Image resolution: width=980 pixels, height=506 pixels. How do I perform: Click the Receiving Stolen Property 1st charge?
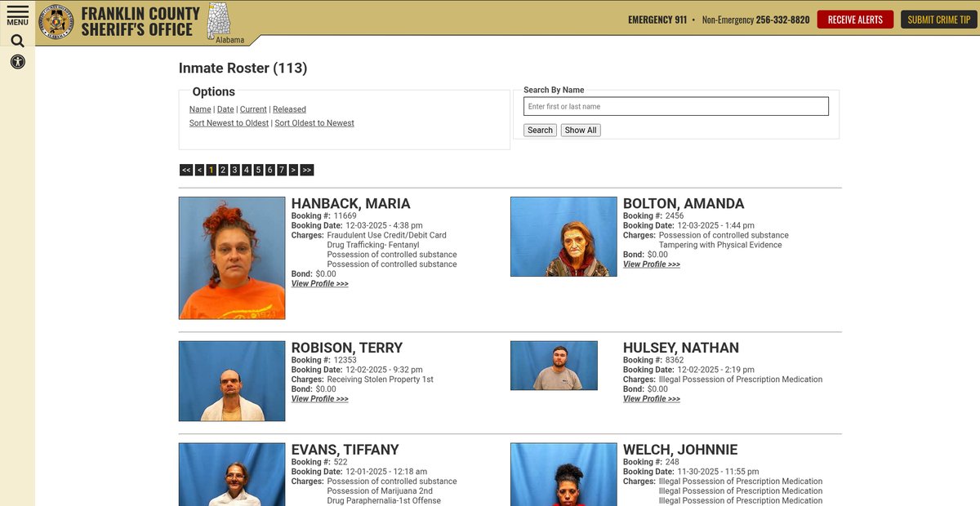(x=381, y=379)
